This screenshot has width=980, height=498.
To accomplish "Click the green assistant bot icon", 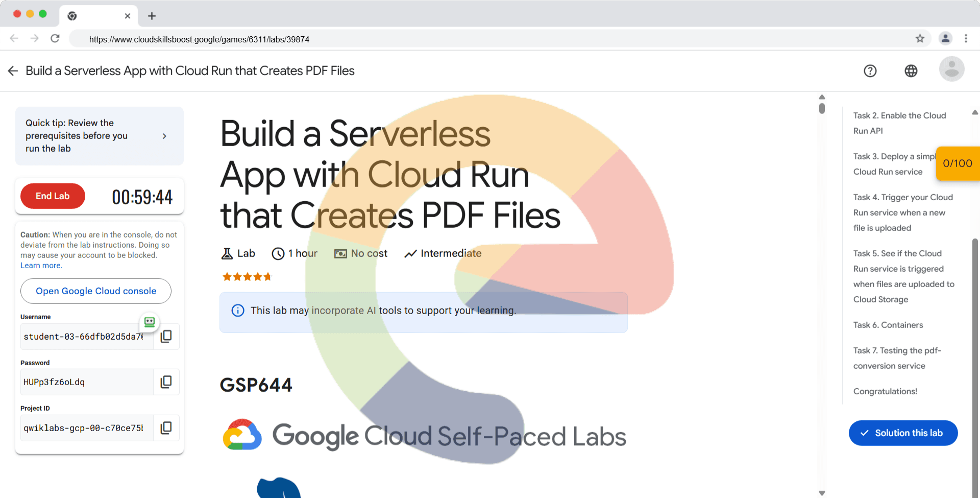I will pyautogui.click(x=150, y=322).
